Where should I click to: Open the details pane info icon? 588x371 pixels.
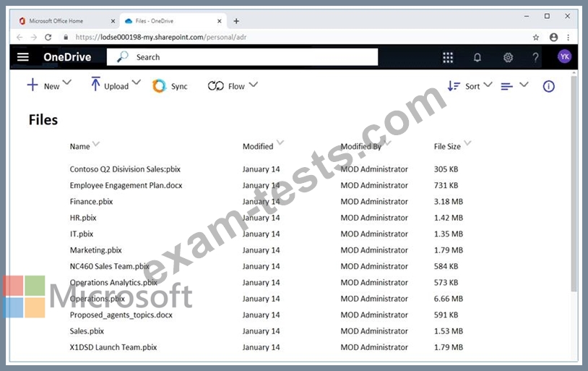coord(548,86)
